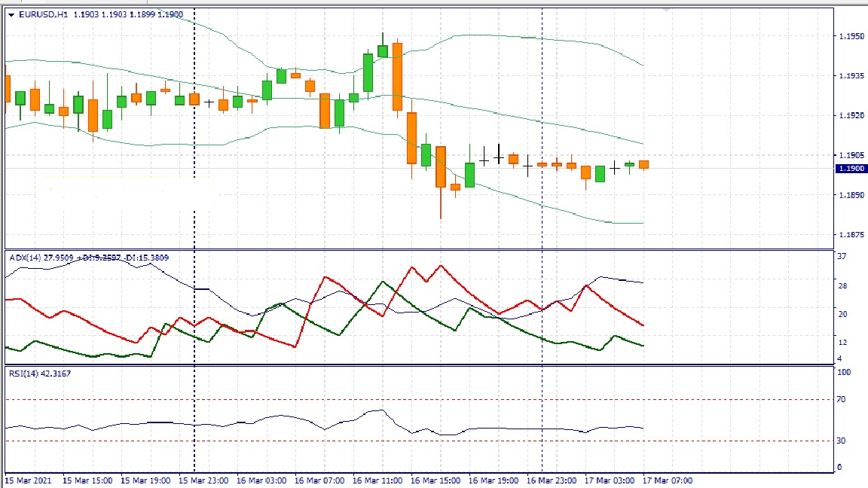868x488 pixels.
Task: Click the 15 Mar 2021 date label
Action: pos(28,480)
